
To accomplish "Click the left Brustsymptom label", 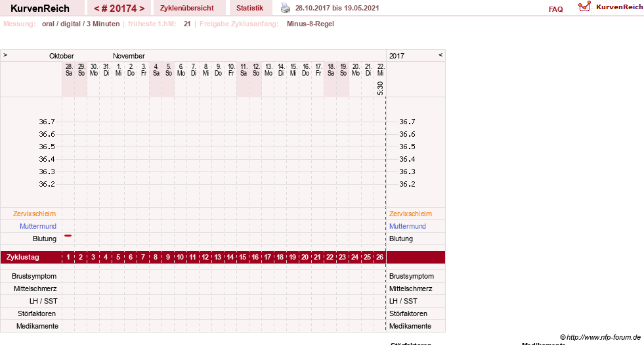I will (x=34, y=277).
